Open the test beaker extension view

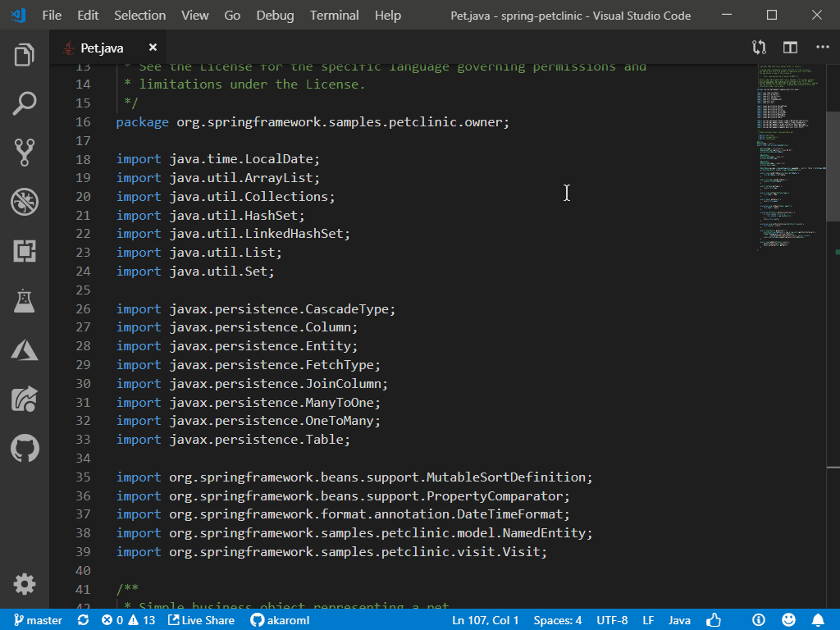click(x=25, y=301)
